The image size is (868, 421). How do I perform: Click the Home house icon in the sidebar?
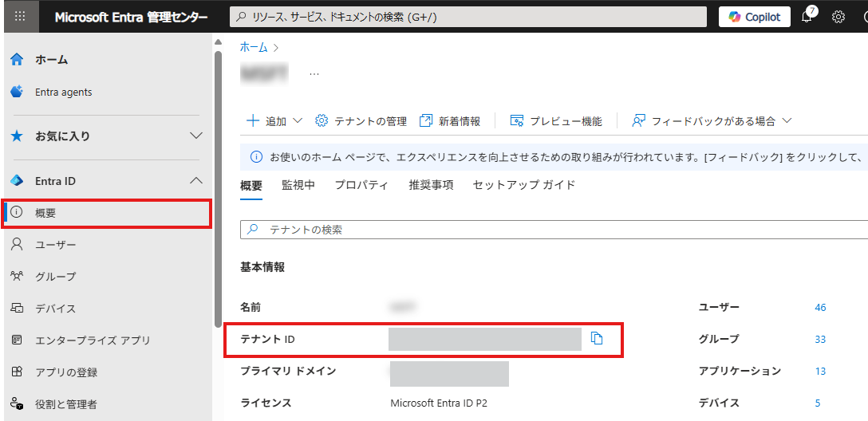point(18,60)
